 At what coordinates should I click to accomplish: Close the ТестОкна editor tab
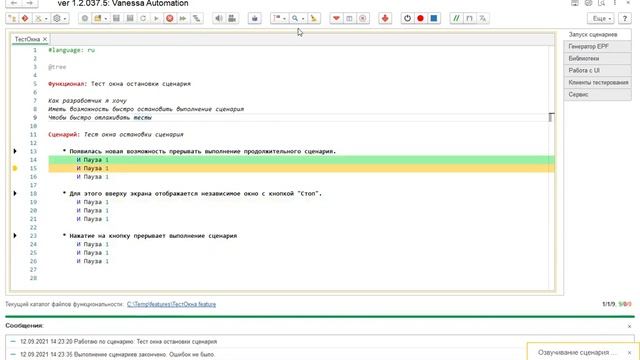pyautogui.click(x=45, y=39)
